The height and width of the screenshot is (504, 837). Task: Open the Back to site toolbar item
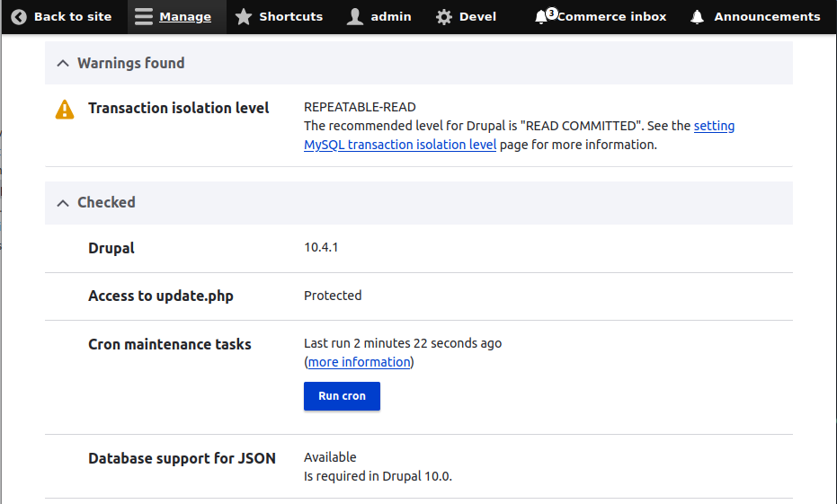click(62, 17)
